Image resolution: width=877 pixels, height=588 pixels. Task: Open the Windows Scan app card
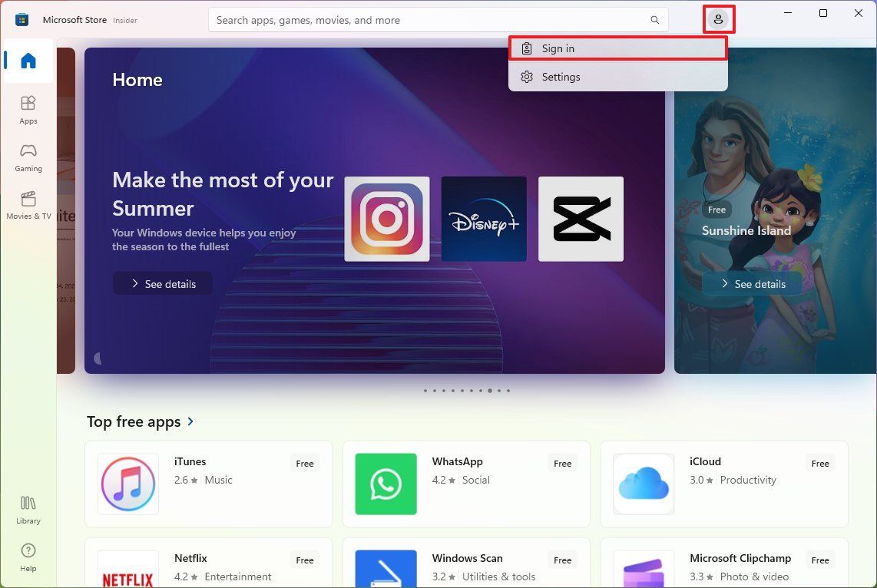point(466,563)
